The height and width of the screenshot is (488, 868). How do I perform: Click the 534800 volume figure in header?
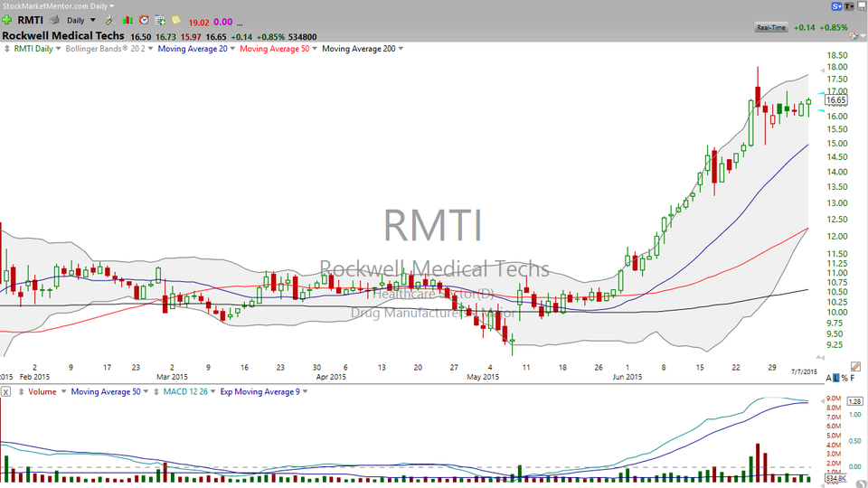302,37
